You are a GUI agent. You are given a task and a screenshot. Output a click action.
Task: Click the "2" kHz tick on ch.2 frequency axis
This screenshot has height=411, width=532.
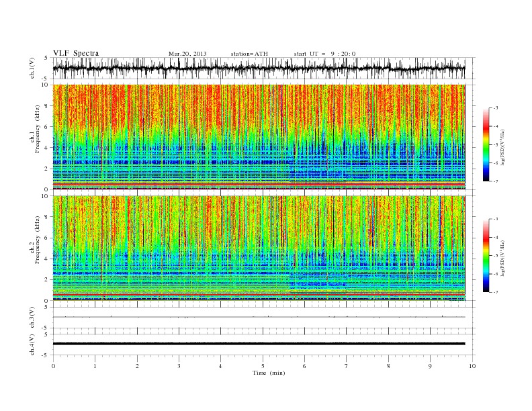click(x=47, y=280)
